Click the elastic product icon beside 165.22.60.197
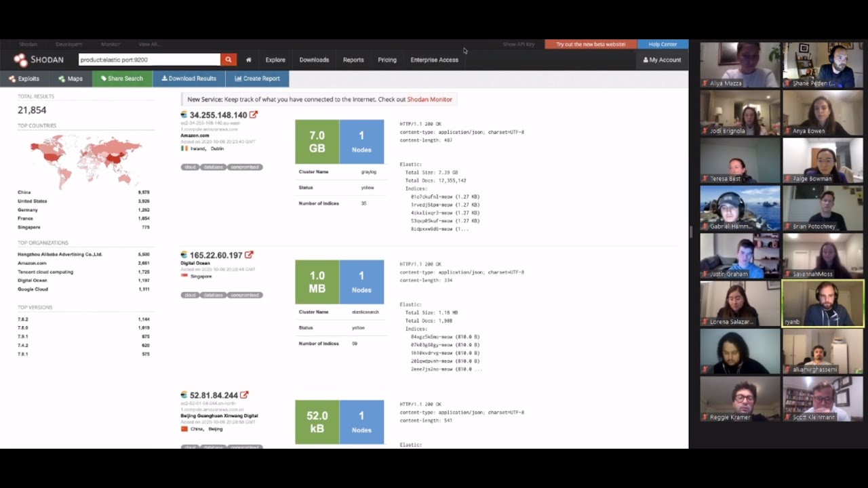This screenshot has height=488, width=868. [184, 256]
